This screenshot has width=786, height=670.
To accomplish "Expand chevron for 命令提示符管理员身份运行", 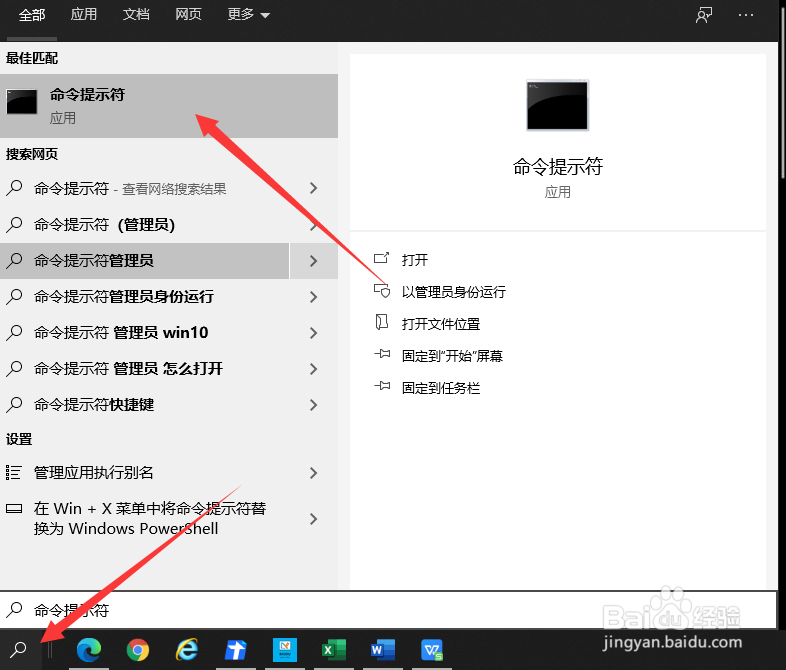I will tap(314, 297).
